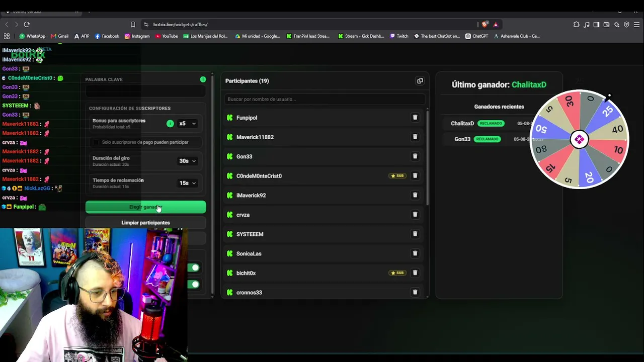The image size is (644, 362).
Task: Open ChatGPT bookmark
Action: click(x=476, y=36)
